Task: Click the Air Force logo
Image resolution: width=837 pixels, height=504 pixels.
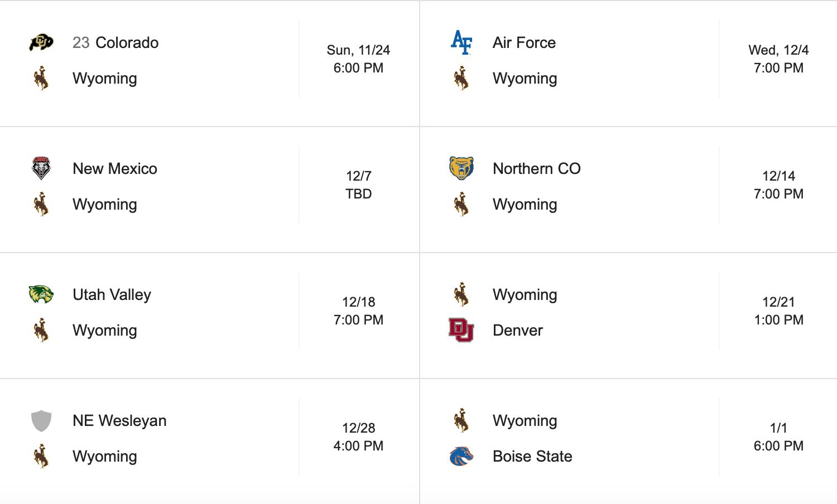Action: click(461, 42)
